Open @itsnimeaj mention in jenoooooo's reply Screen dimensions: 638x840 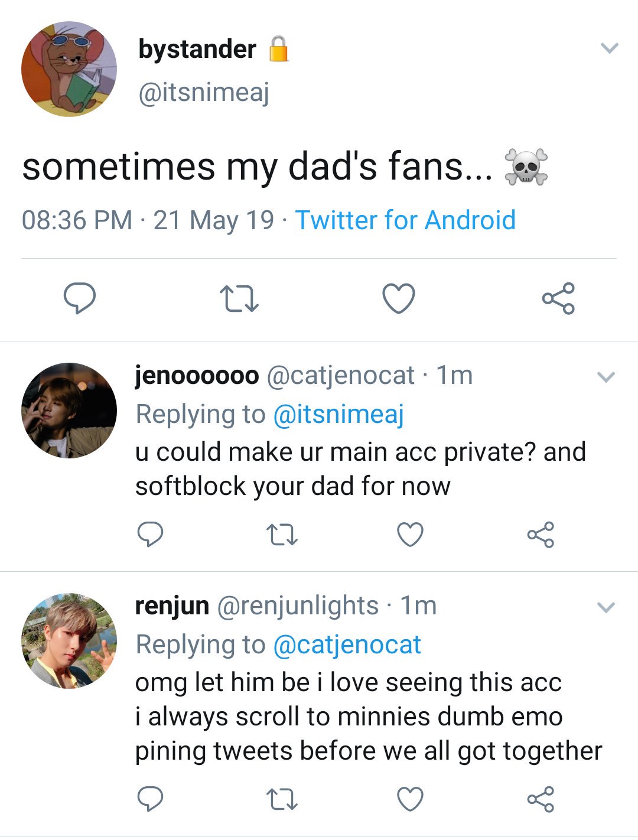click(x=338, y=414)
